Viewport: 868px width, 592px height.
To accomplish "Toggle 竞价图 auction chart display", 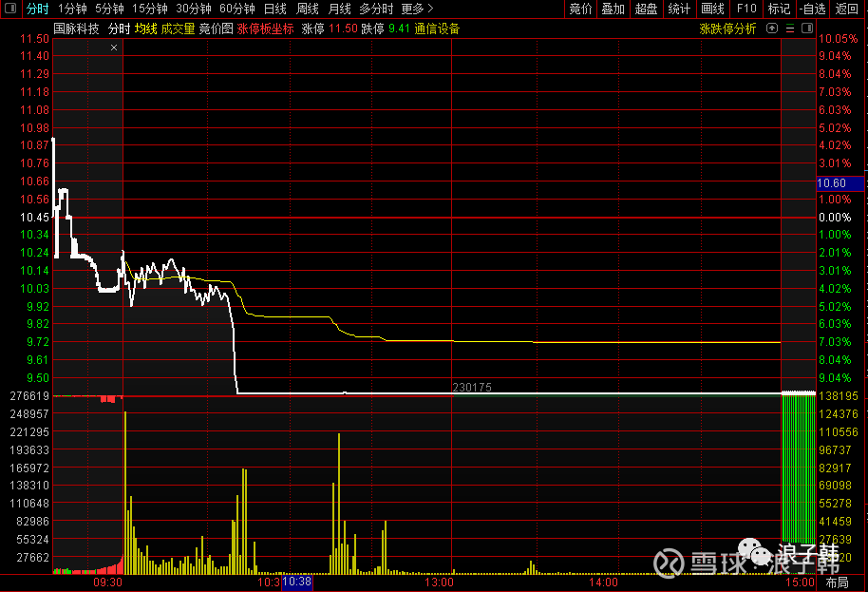I will (216, 29).
